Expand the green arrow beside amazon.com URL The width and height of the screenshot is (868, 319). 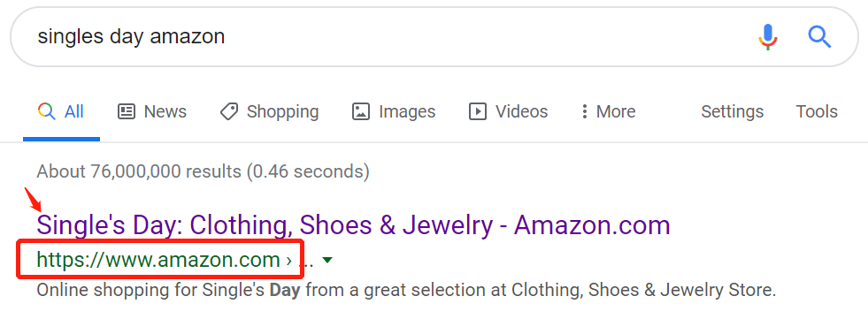[x=327, y=260]
